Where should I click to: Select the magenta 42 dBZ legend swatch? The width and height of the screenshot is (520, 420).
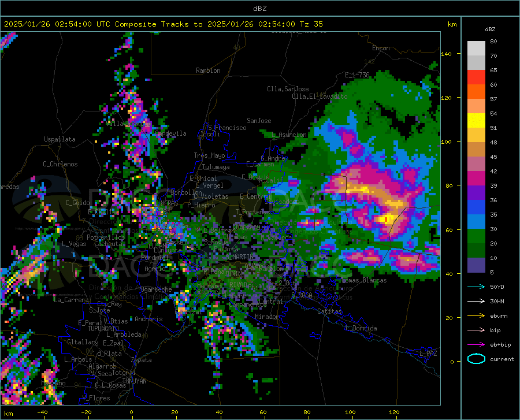(x=476, y=179)
